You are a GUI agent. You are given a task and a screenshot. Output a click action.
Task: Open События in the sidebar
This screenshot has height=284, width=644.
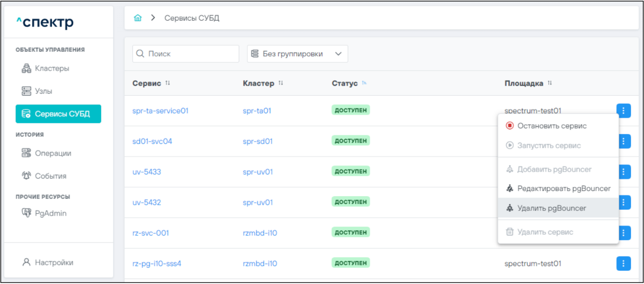click(50, 176)
